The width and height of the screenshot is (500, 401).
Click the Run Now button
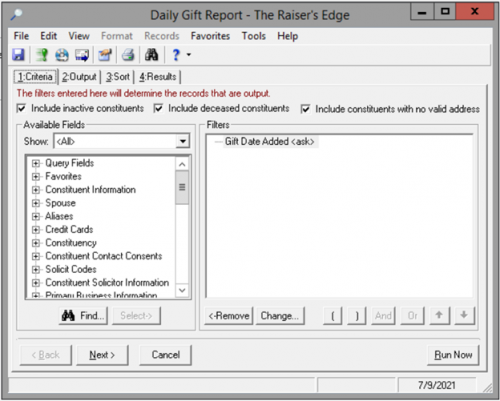[453, 355]
